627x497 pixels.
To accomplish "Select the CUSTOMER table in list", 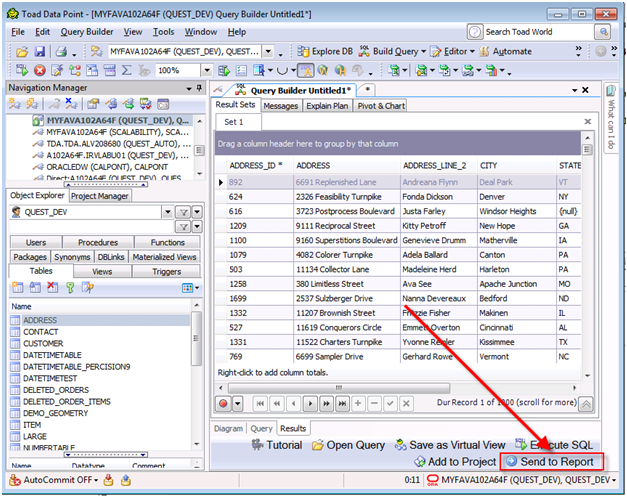I will click(x=43, y=343).
